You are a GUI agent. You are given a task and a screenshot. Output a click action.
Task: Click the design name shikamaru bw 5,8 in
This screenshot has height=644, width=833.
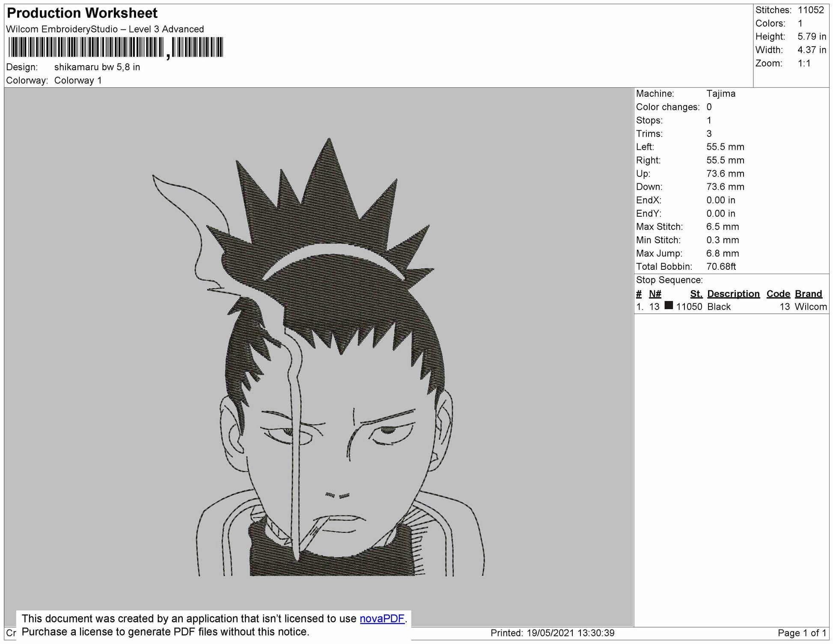pyautogui.click(x=97, y=67)
